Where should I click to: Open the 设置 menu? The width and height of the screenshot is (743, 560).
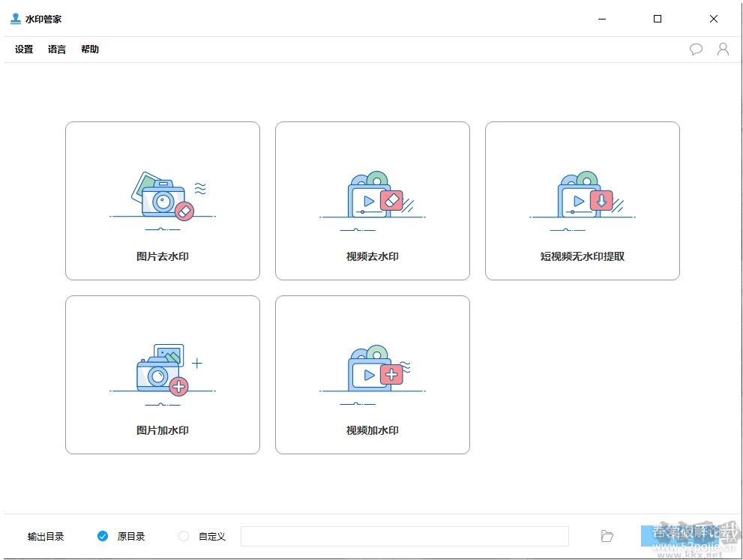(23, 49)
